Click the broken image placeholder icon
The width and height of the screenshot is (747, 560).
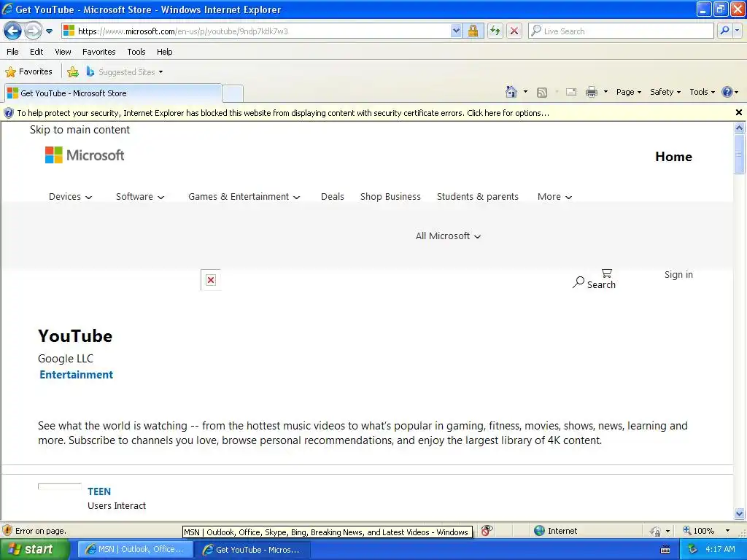pos(211,280)
